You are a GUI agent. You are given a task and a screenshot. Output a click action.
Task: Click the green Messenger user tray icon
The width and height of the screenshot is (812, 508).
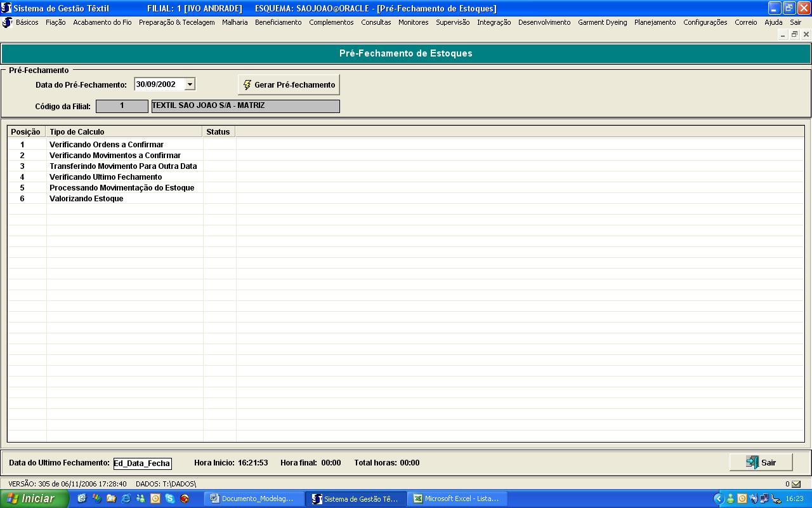[x=731, y=498]
